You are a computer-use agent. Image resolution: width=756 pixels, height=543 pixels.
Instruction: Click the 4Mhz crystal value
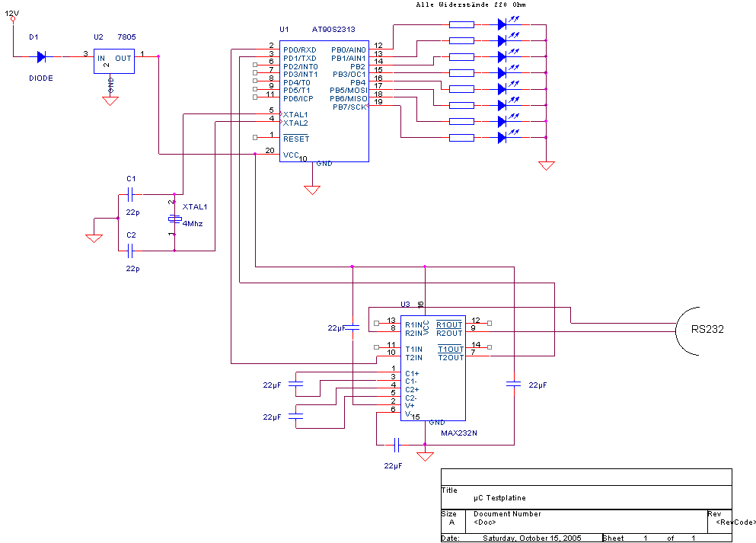coord(193,224)
